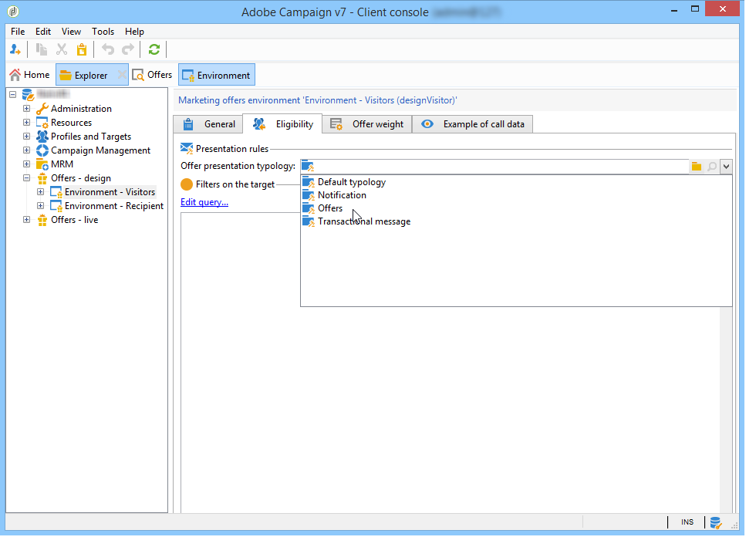Click the INS indicator in status bar

coord(687,522)
